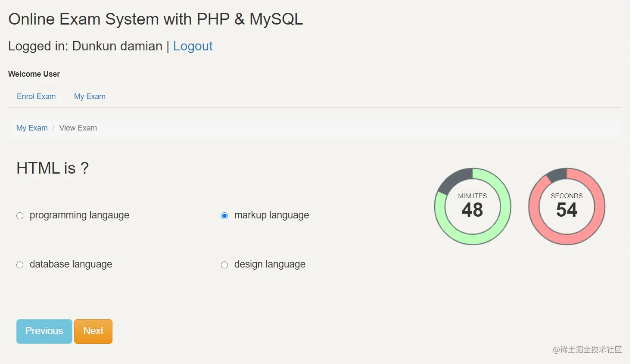Screen dimensions: 632x364
Task: Click the number 48 in minutes timer
Action: tap(472, 210)
